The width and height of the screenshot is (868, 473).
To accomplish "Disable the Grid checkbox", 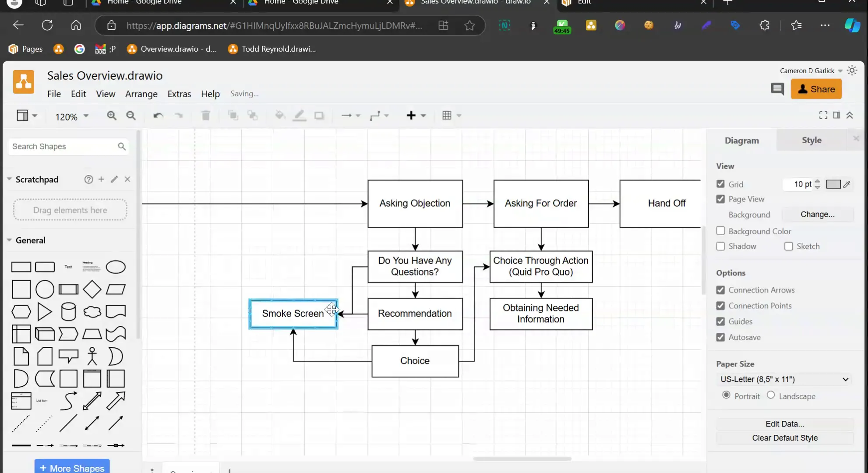I will [720, 184].
